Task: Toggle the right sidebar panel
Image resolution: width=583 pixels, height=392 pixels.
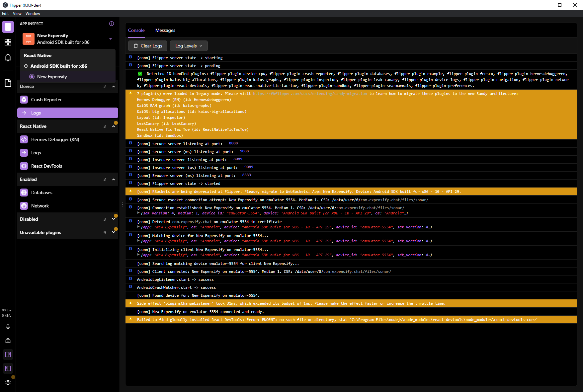Action: tap(8, 354)
